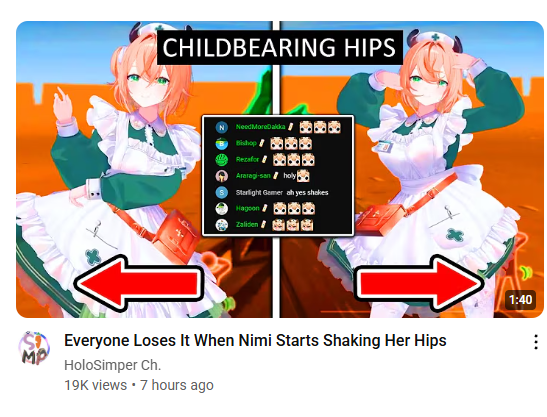Click the 'ah yes shakes' chat message
The width and height of the screenshot is (547, 417).
[307, 193]
